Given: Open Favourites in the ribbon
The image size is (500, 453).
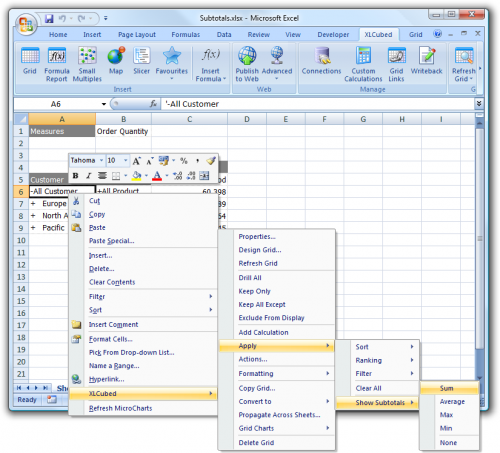Looking at the screenshot, I should point(172,63).
